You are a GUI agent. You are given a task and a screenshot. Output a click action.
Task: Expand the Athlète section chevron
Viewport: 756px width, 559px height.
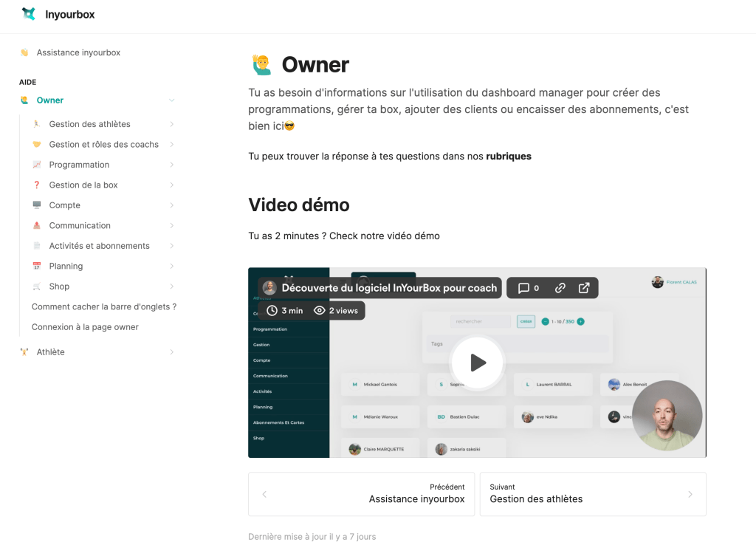tap(171, 352)
